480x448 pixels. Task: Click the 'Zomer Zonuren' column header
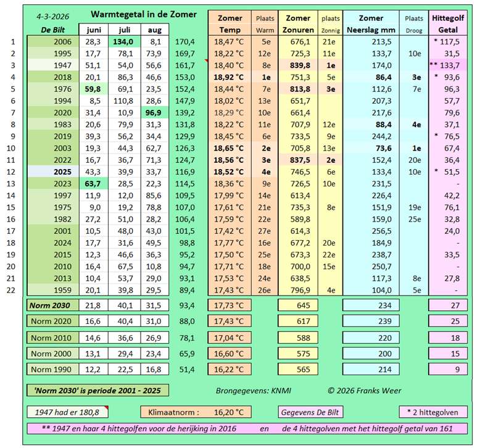(x=299, y=23)
